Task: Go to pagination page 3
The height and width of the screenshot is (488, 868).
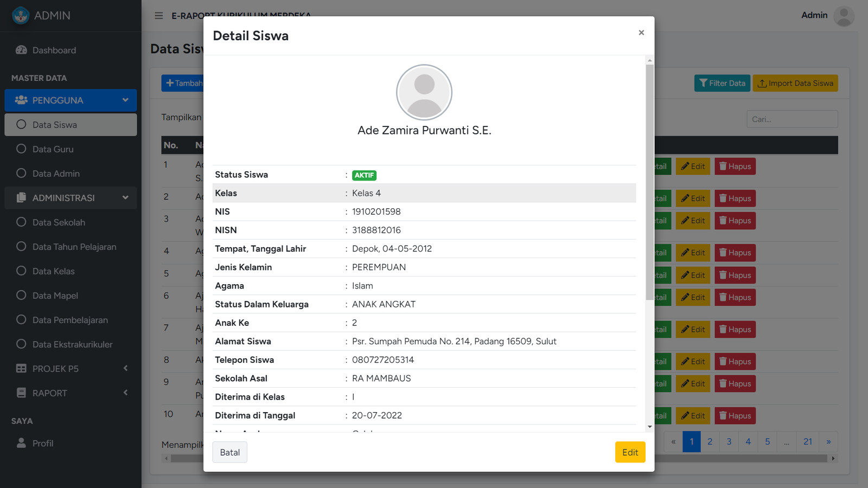Action: [x=729, y=441]
